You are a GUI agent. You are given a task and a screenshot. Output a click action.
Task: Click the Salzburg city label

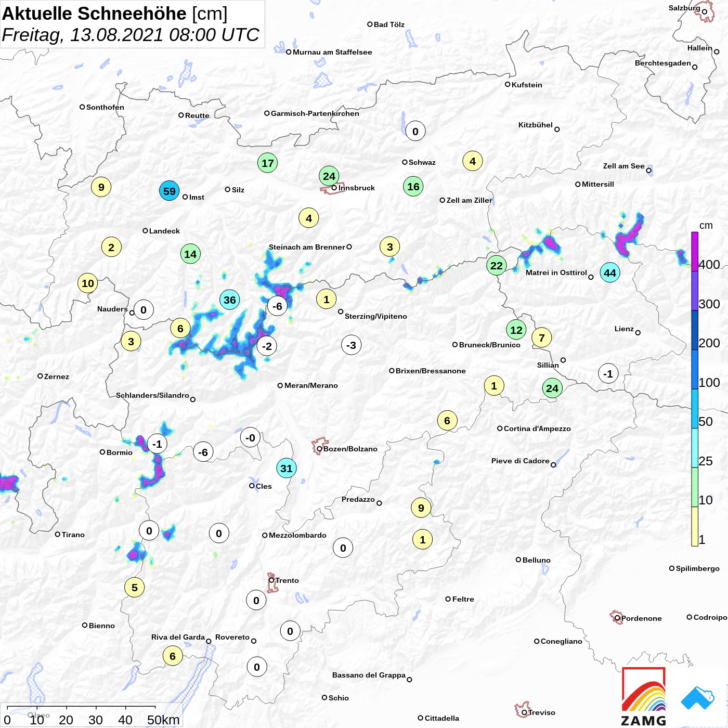coord(684,8)
